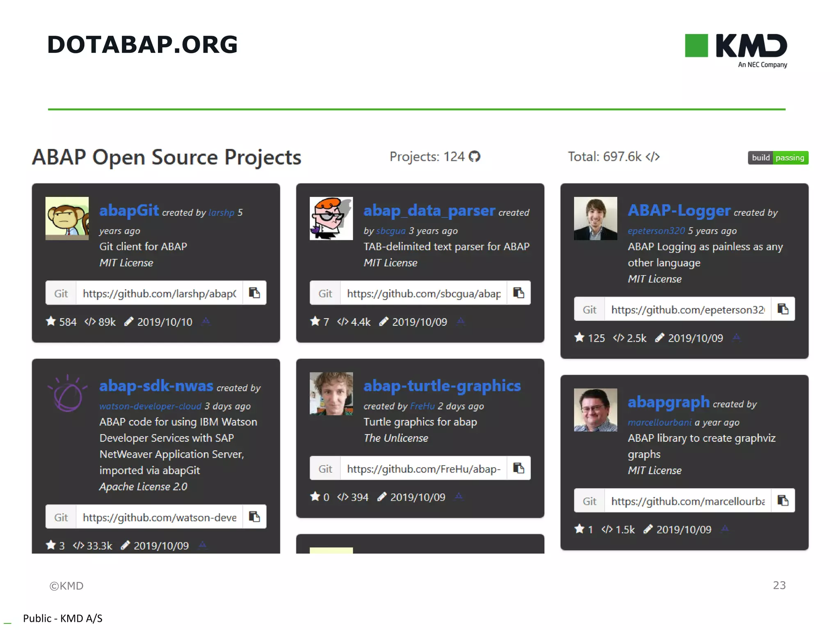Visit author larshp profile link
The image size is (840, 630).
(x=221, y=212)
